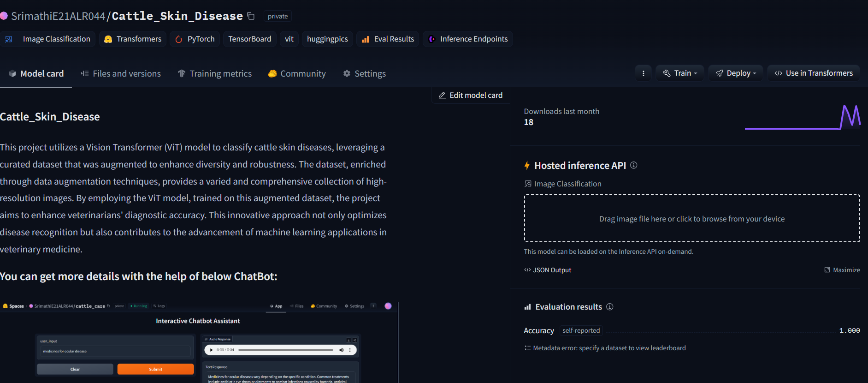Click the volume icon in audio preview
This screenshot has height=383, width=868.
pos(342,350)
